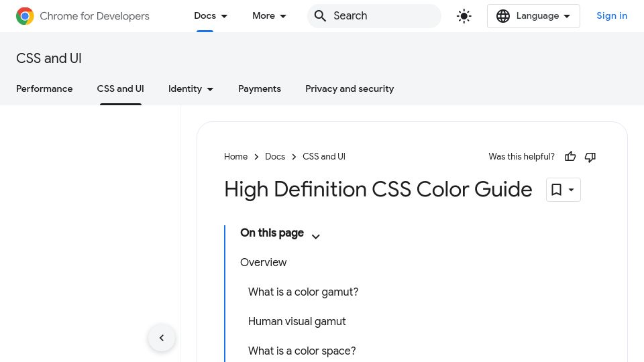The width and height of the screenshot is (644, 362).
Task: Click the thumbs down not helpful icon
Action: (590, 157)
